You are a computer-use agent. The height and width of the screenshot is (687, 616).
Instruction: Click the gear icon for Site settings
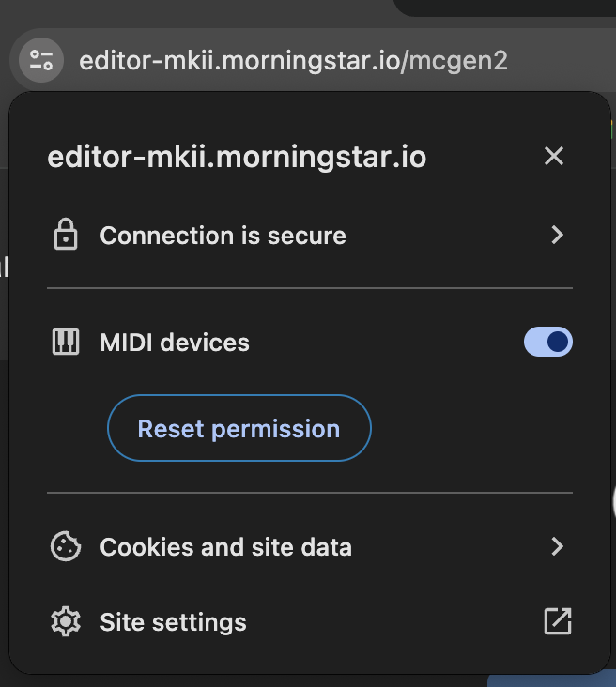point(65,621)
